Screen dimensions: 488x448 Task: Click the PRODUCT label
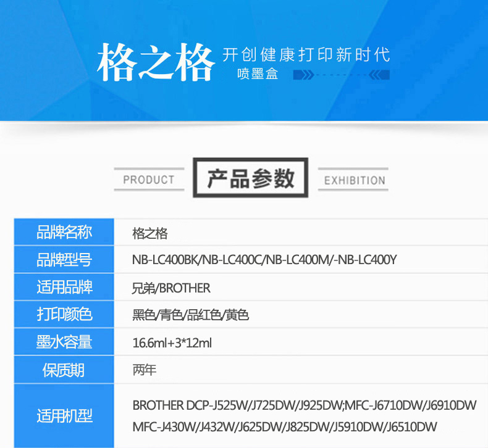(149, 180)
